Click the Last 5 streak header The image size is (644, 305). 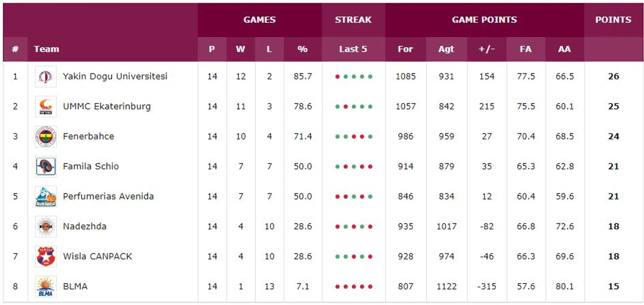coord(353,49)
